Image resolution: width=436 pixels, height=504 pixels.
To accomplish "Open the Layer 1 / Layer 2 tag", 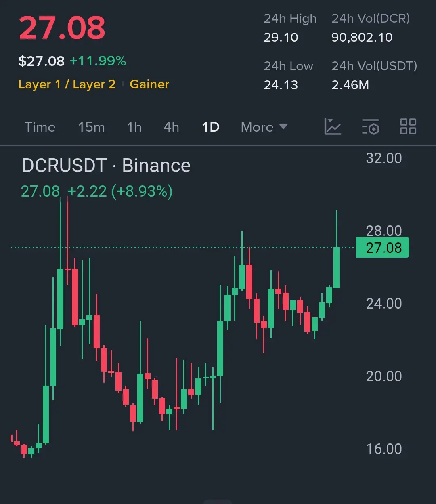I will 67,84.
